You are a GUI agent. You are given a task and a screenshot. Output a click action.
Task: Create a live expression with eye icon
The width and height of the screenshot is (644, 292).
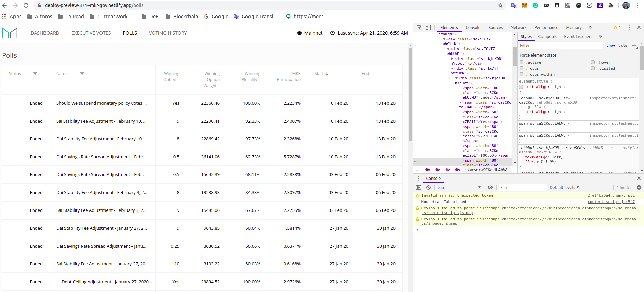pos(490,188)
